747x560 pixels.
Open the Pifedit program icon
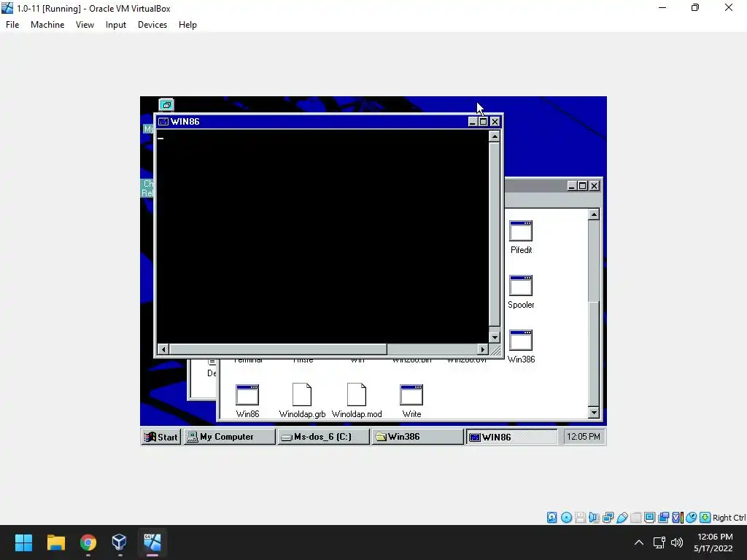[521, 231]
